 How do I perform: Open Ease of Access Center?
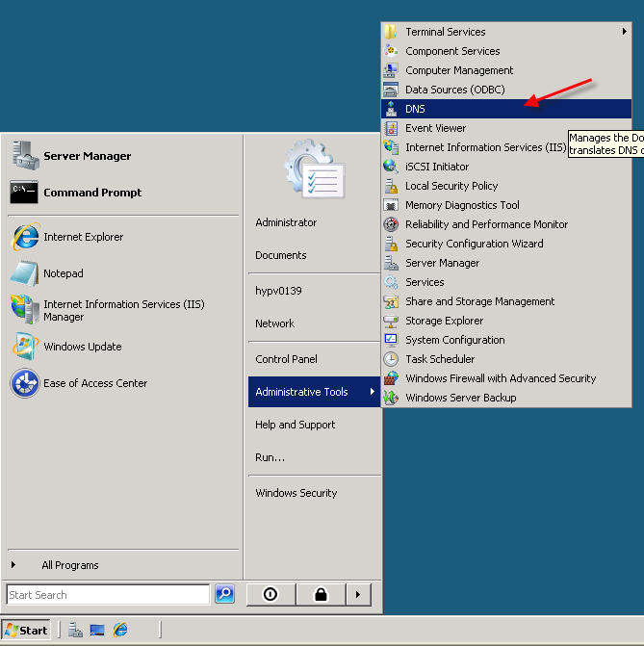[x=25, y=383]
